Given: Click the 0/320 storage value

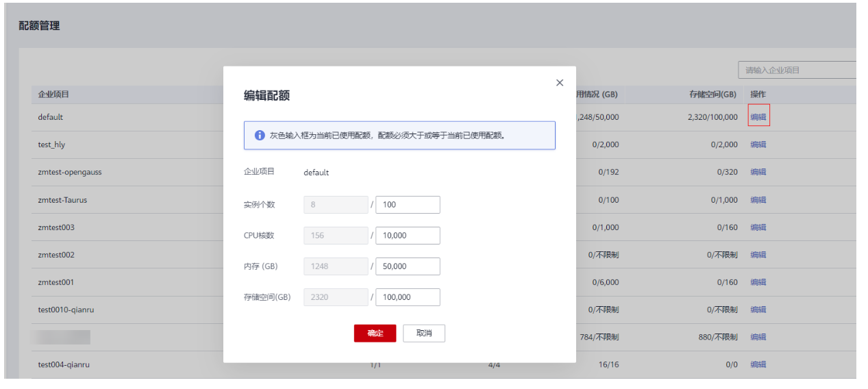Looking at the screenshot, I should (x=728, y=172).
